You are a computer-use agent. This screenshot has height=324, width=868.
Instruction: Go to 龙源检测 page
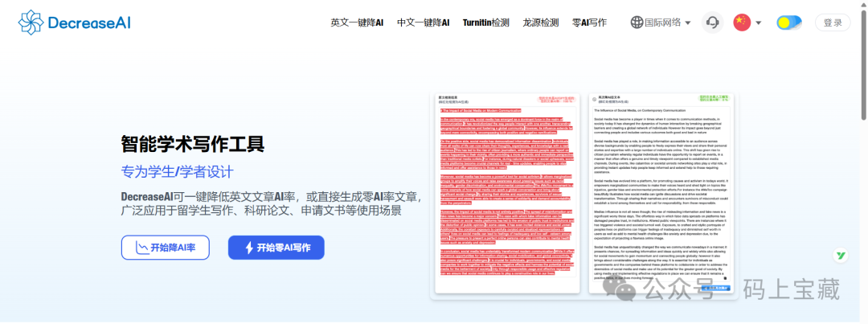point(541,23)
